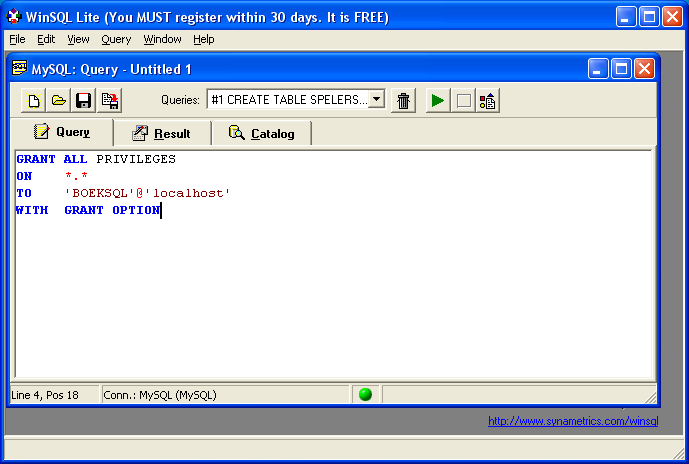Click the icon right of Stop button

tap(488, 101)
